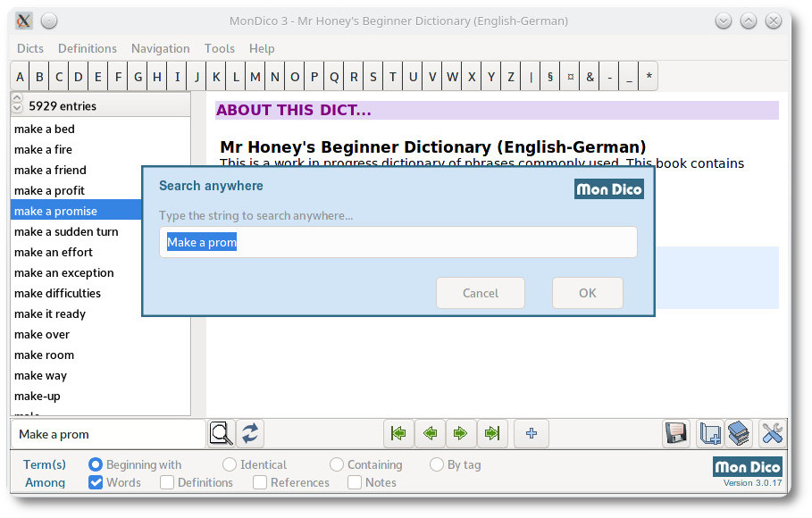
Task: Open the Dicts menu
Action: (30, 49)
